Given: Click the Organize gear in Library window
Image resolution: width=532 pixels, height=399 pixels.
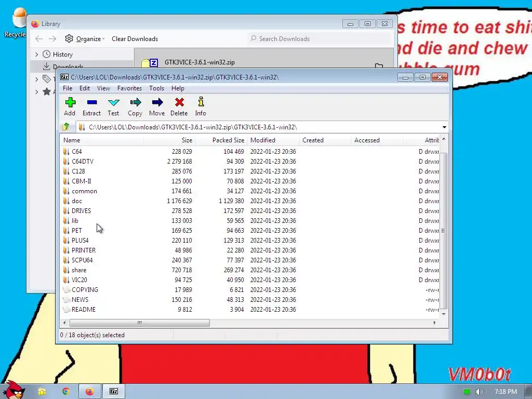Looking at the screenshot, I should [x=69, y=38].
